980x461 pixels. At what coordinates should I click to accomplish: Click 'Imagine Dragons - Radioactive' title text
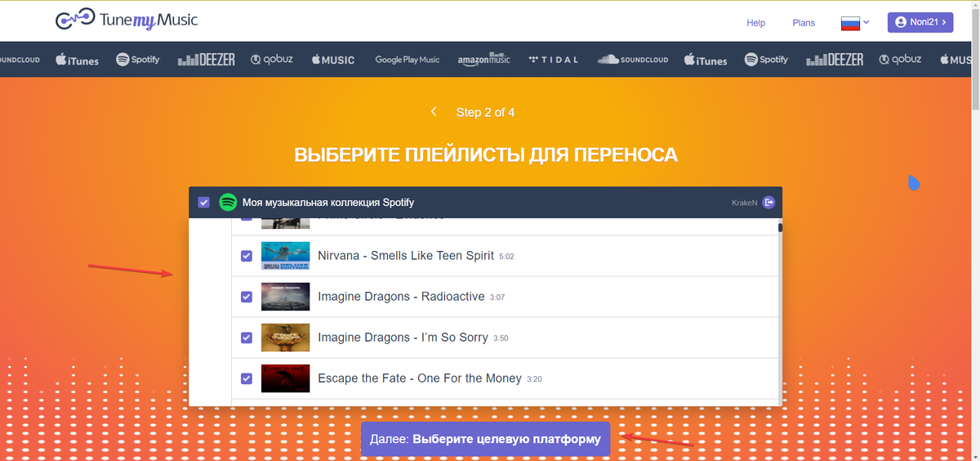(x=401, y=297)
